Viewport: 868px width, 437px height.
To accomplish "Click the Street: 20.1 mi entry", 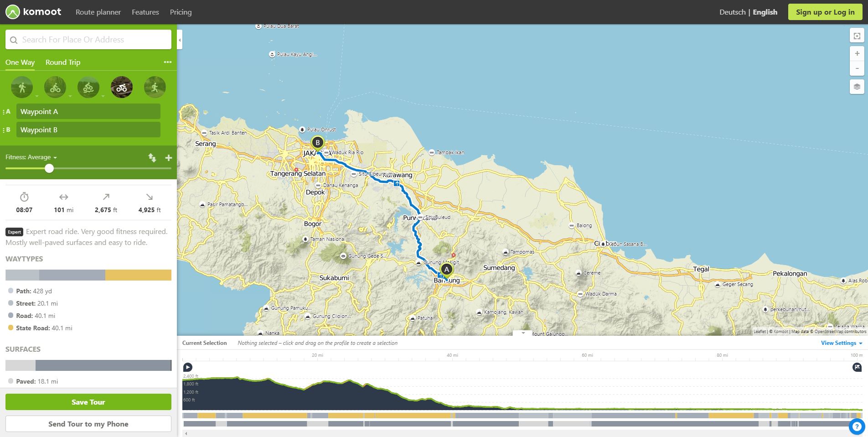I will point(33,303).
